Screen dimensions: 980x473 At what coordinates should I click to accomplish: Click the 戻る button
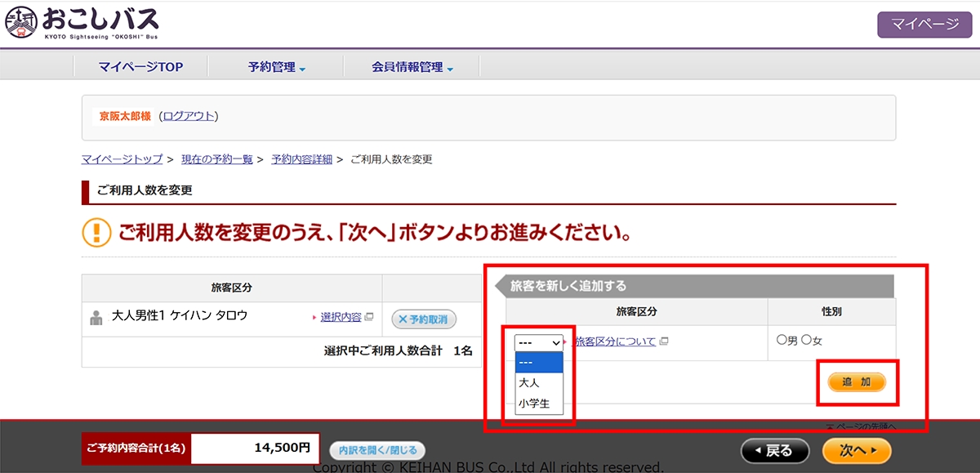point(774,450)
